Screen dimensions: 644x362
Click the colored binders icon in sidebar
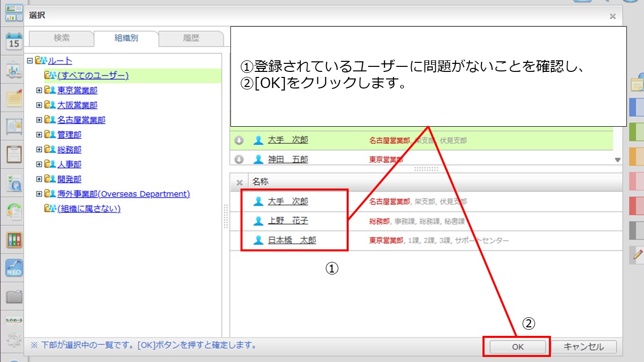14,240
